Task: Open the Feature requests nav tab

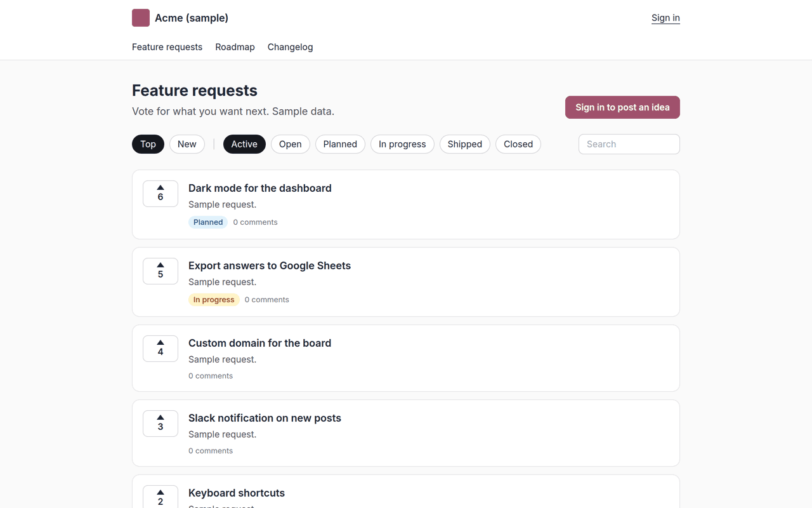Action: click(167, 47)
